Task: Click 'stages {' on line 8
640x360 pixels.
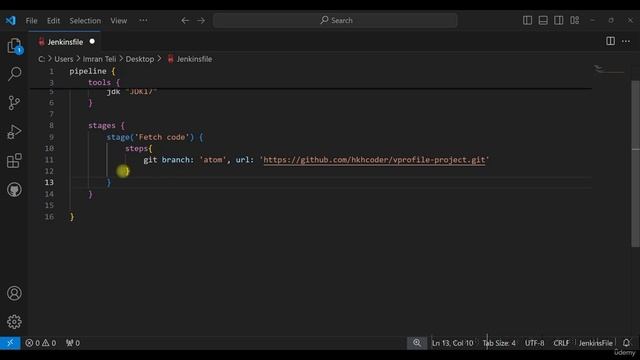Action: click(106, 126)
